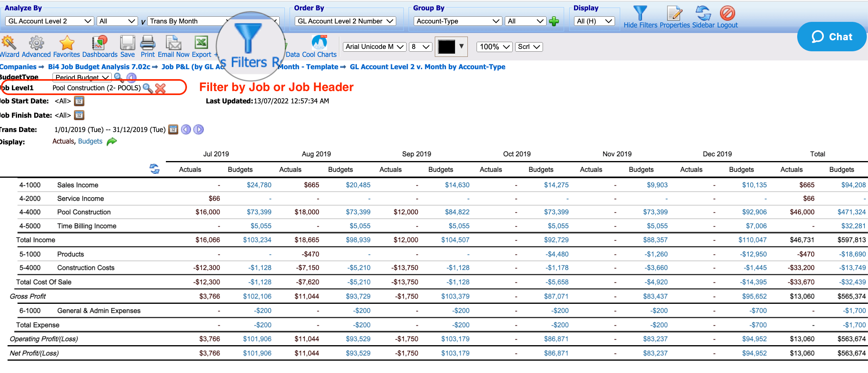
Task: Open the font color picker
Action: [x=451, y=47]
